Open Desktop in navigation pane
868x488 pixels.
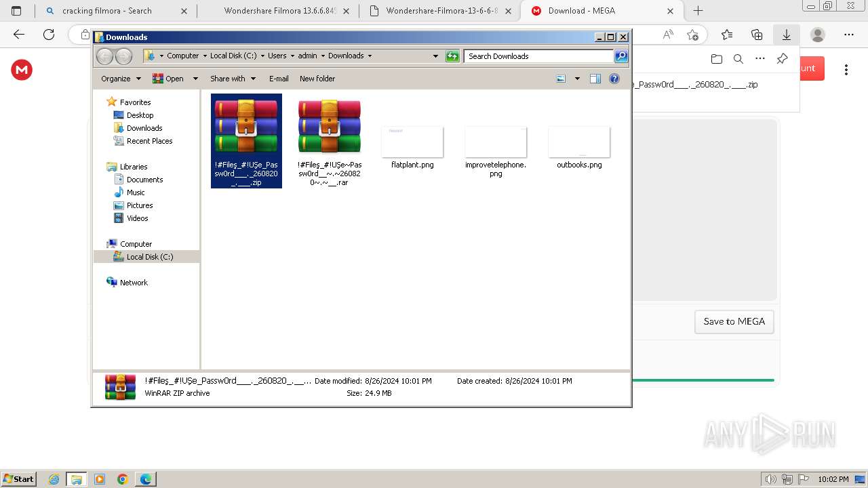(x=140, y=115)
